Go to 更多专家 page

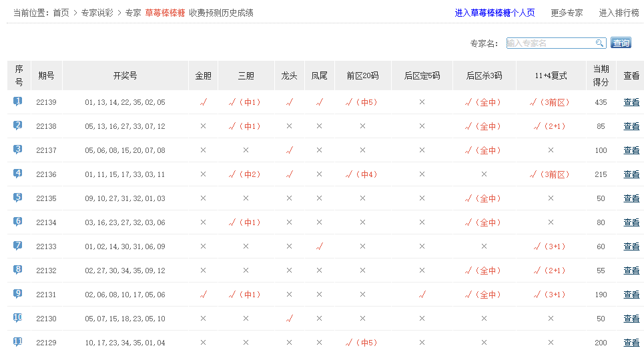pyautogui.click(x=567, y=13)
